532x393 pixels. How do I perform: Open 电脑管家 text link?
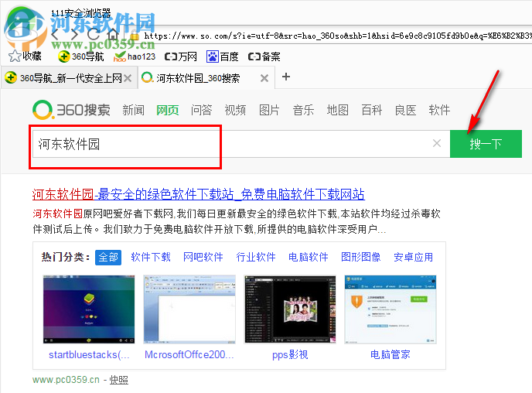click(390, 354)
